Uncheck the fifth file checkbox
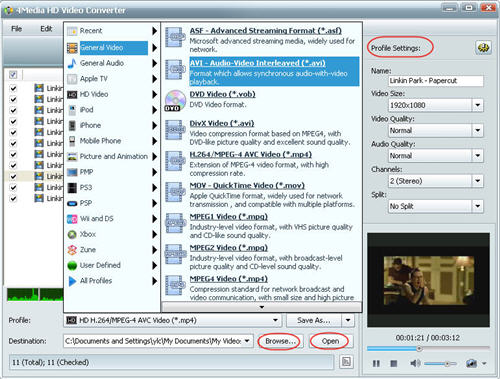The image size is (500, 379). tap(13, 132)
